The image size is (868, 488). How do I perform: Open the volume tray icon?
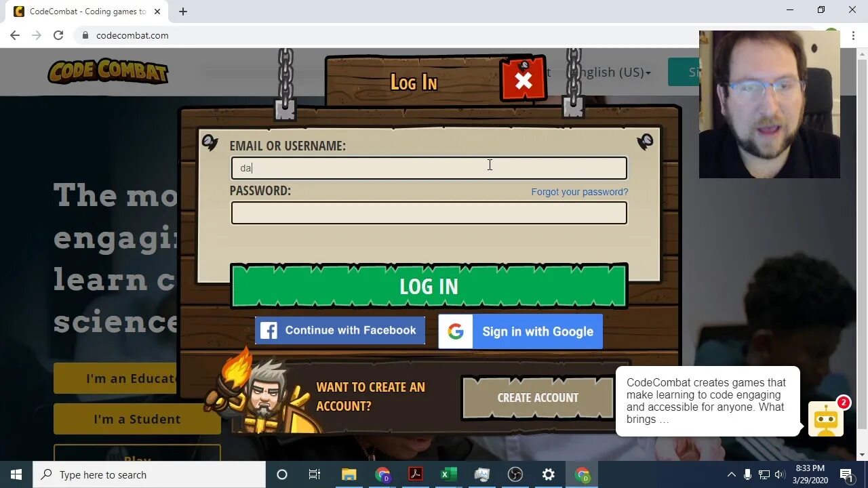coord(780,474)
